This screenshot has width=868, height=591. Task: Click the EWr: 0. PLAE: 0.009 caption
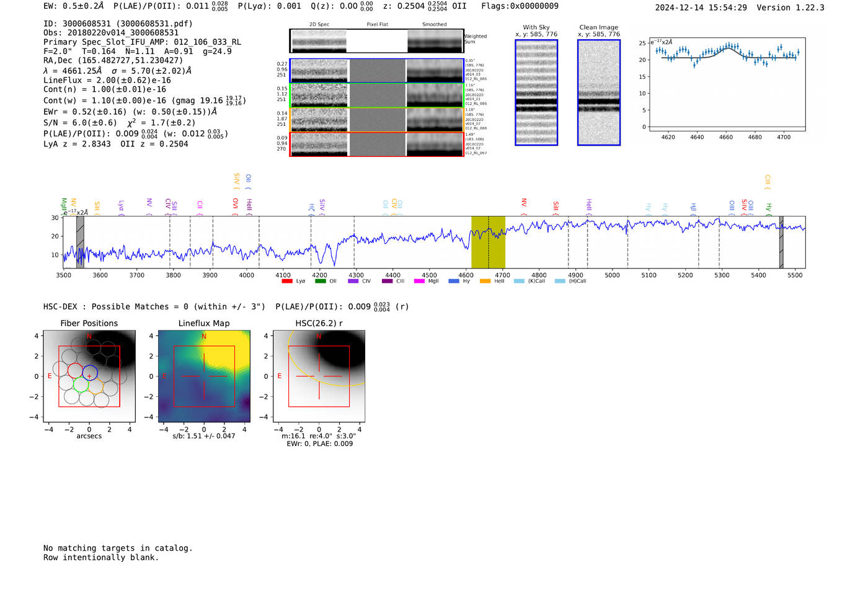(x=319, y=444)
